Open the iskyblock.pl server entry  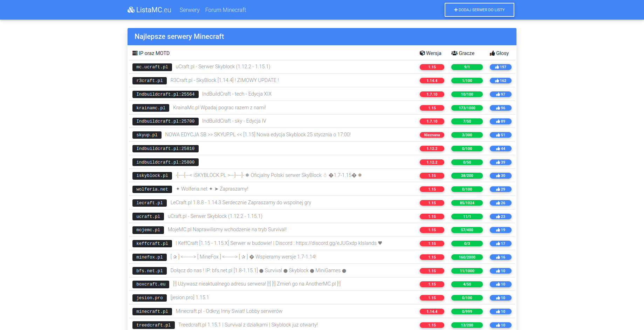point(152,176)
